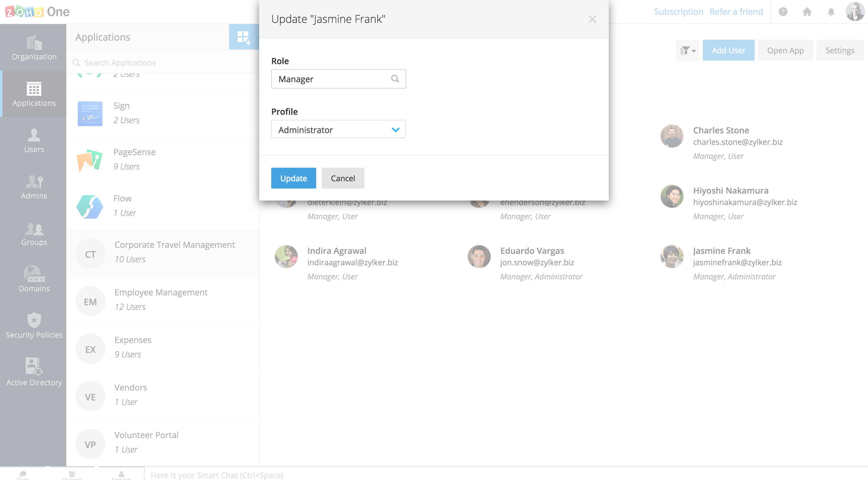Select the Expenses EX icon
This screenshot has height=480, width=868.
click(90, 349)
